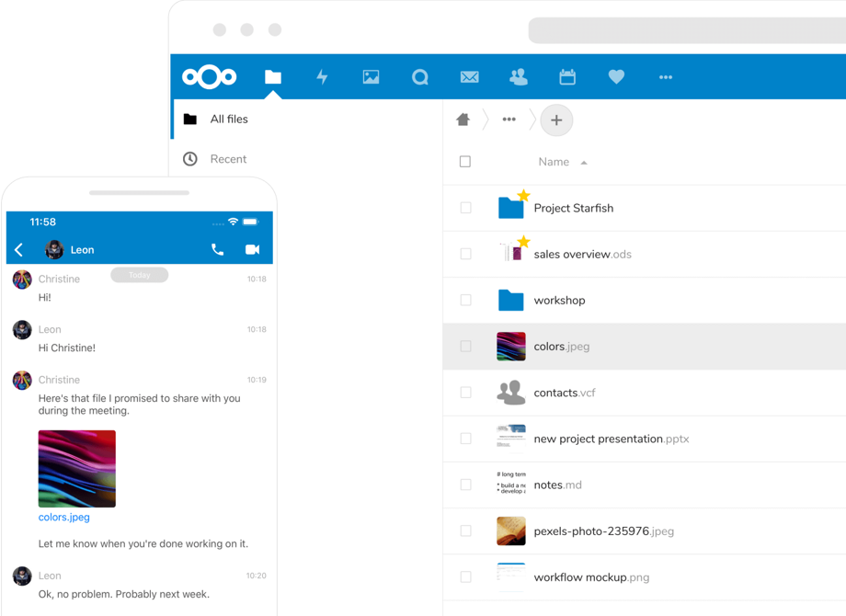Viewport: 846px width, 616px height.
Task: Open the Files app from the top bar
Action: coord(272,77)
